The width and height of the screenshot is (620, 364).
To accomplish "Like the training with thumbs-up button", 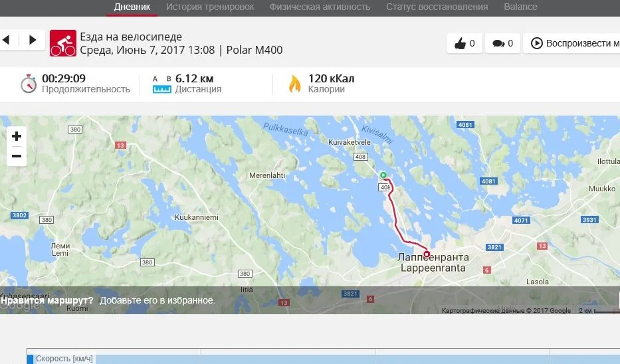I will tap(465, 43).
